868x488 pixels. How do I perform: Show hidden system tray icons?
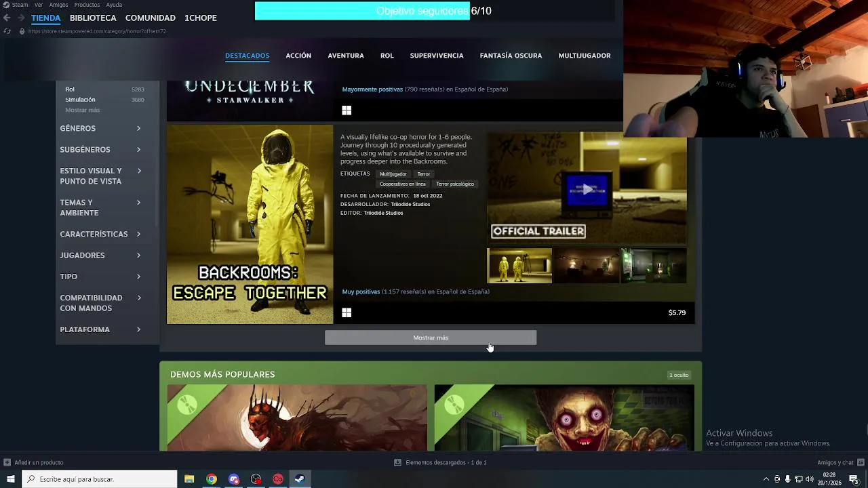click(x=766, y=479)
